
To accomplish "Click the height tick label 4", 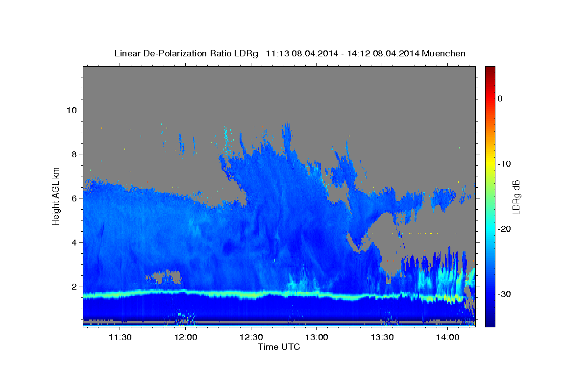I will 73,242.
